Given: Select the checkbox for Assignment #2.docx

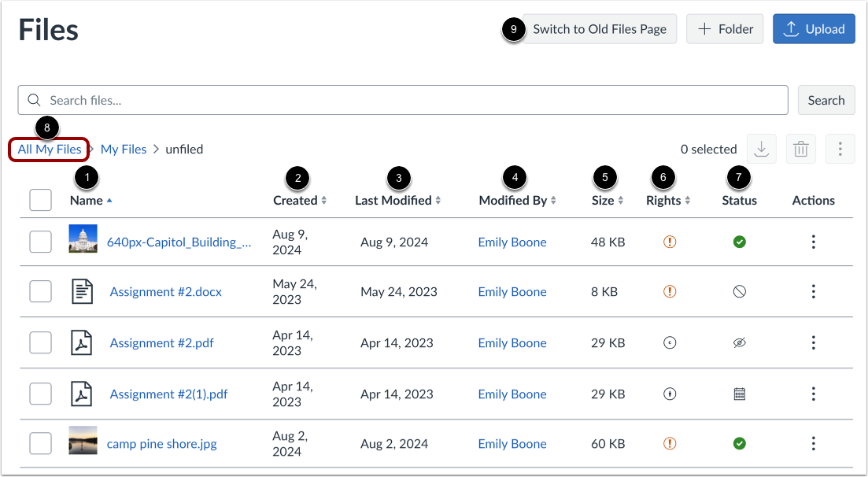Looking at the screenshot, I should point(40,292).
